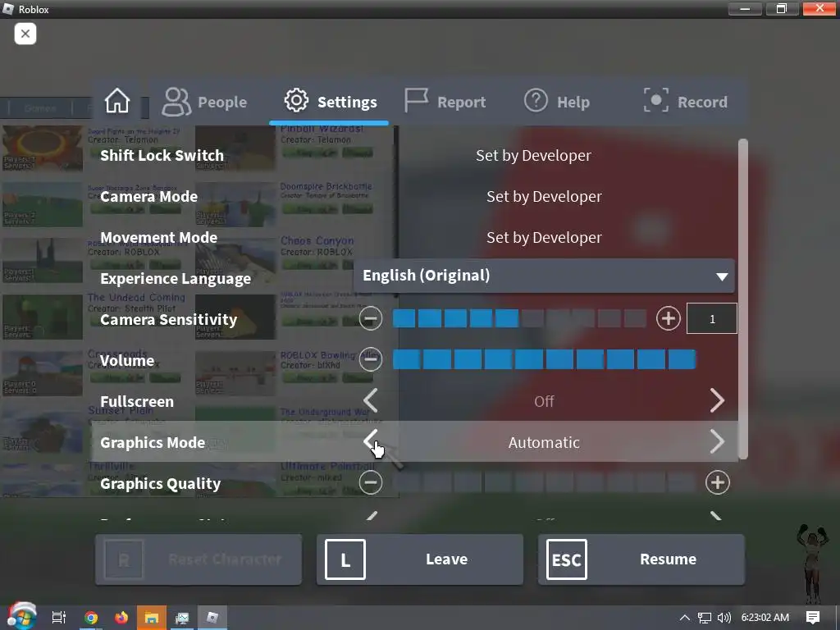Open the taskbar monitor app icon

click(x=182, y=618)
